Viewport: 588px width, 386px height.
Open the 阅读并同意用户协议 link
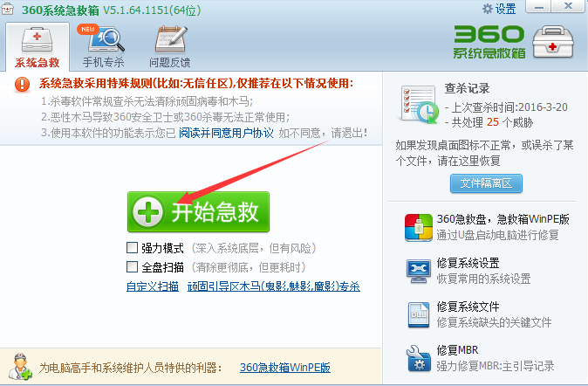(226, 133)
